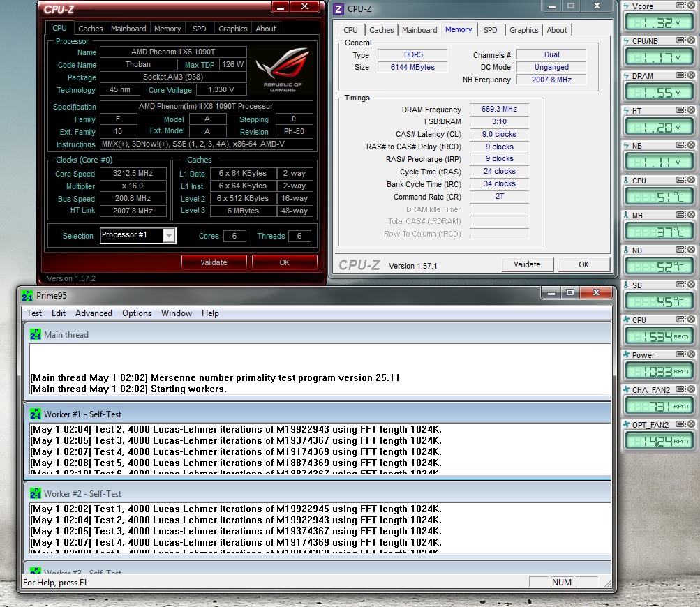Close the SB temperature widget

tap(691, 284)
